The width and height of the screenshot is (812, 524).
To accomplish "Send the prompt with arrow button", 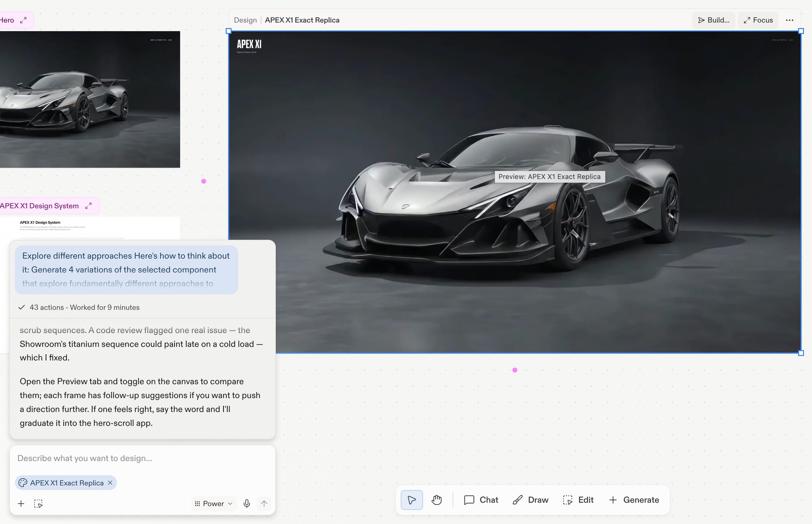I will [264, 504].
